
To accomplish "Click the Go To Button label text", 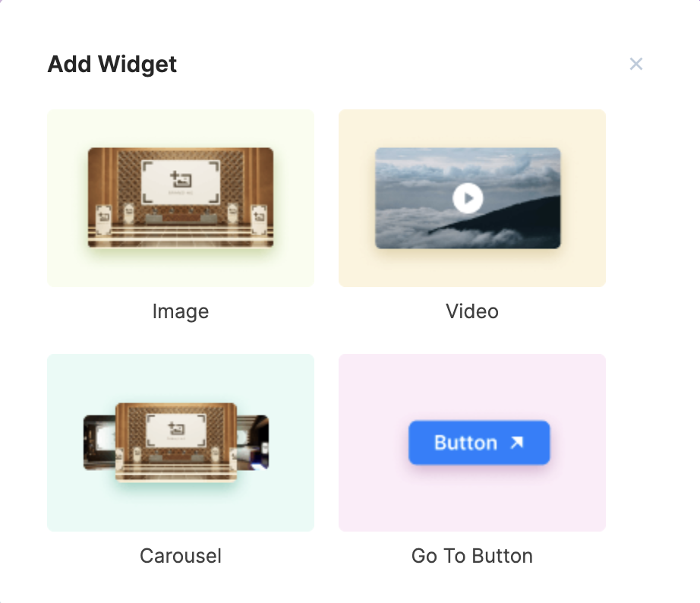I will coord(471,555).
